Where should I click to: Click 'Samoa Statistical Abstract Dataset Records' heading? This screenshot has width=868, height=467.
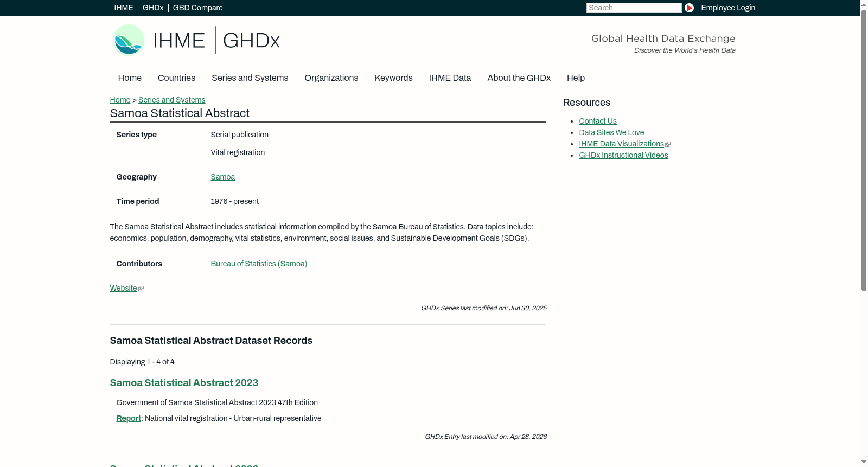[x=211, y=341]
